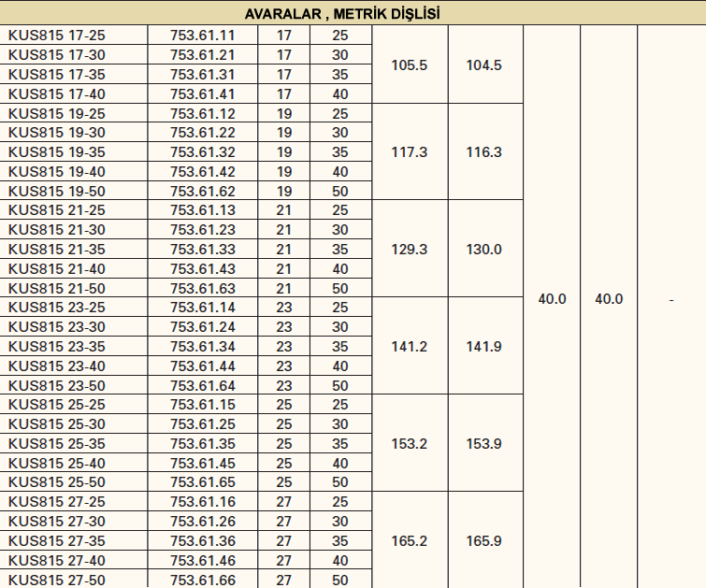Select code 753.61.31
Screen dimensions: 706x588
203,74
